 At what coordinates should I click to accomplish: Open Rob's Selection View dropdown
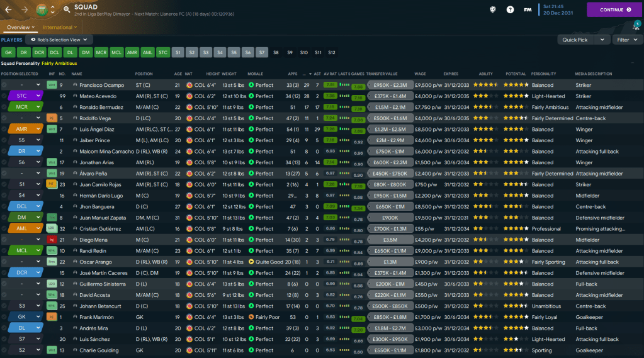62,40
